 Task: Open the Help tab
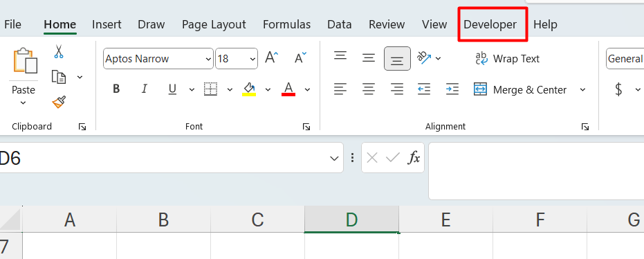click(x=545, y=24)
